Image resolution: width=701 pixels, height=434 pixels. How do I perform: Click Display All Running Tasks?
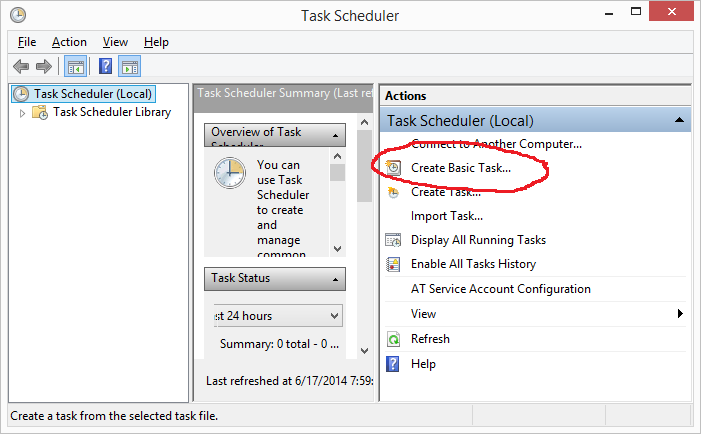pos(478,240)
